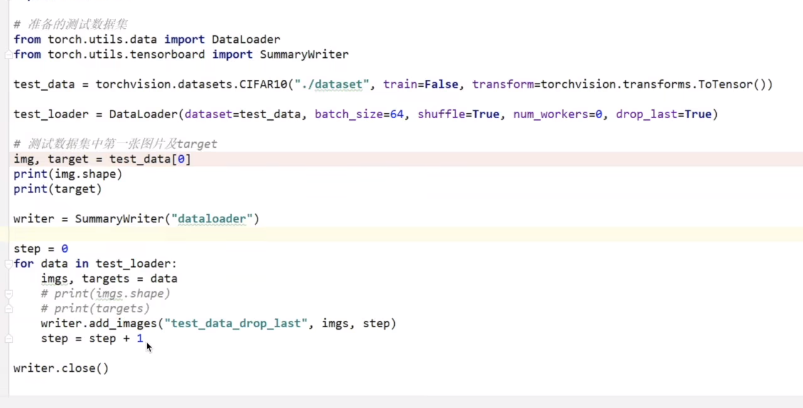
Task: Click the comment '# 准备的测试数据集'
Action: (x=71, y=24)
